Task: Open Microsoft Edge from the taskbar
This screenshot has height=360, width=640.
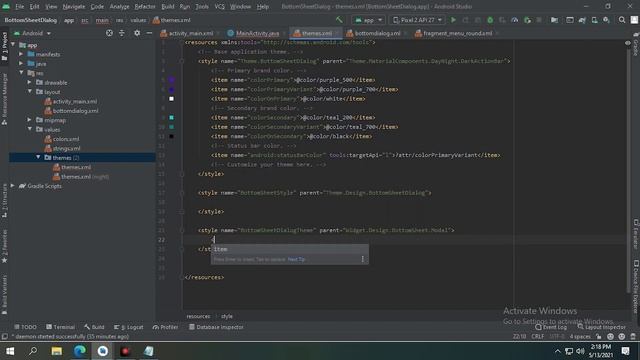Action: click(80, 351)
